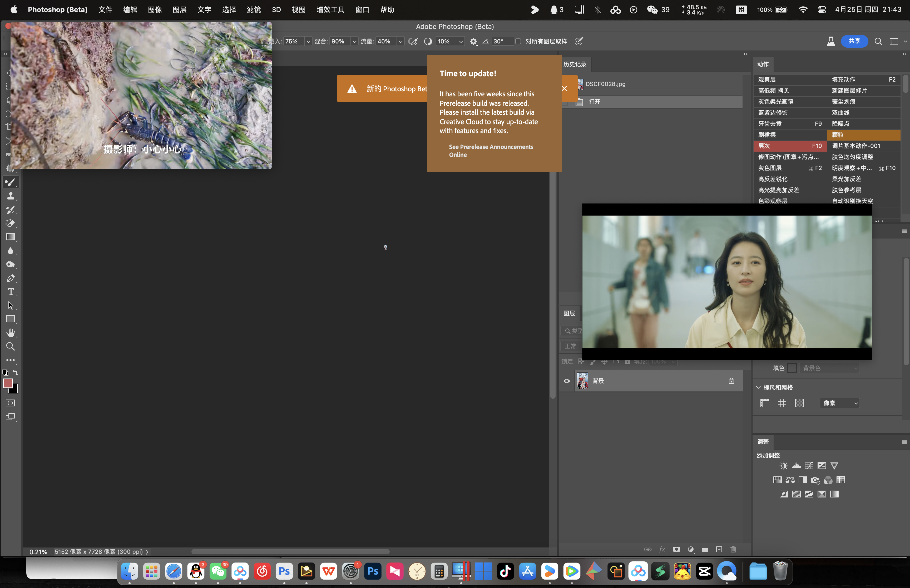Open the 滤镜 menu
The image size is (910, 588).
(254, 9)
